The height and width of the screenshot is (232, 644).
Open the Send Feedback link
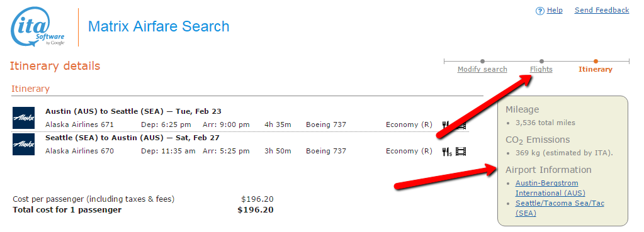pos(602,10)
